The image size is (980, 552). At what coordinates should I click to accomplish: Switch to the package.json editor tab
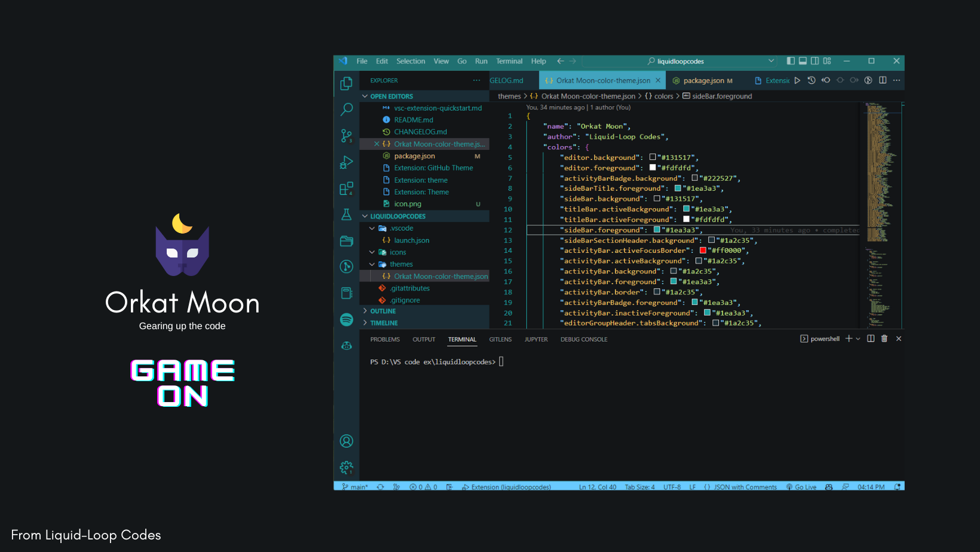(703, 81)
